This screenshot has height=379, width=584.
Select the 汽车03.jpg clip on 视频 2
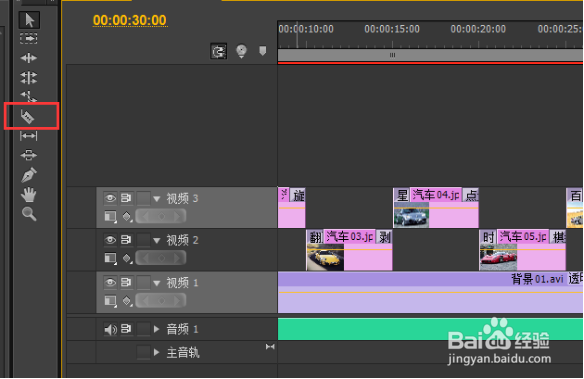(349, 250)
